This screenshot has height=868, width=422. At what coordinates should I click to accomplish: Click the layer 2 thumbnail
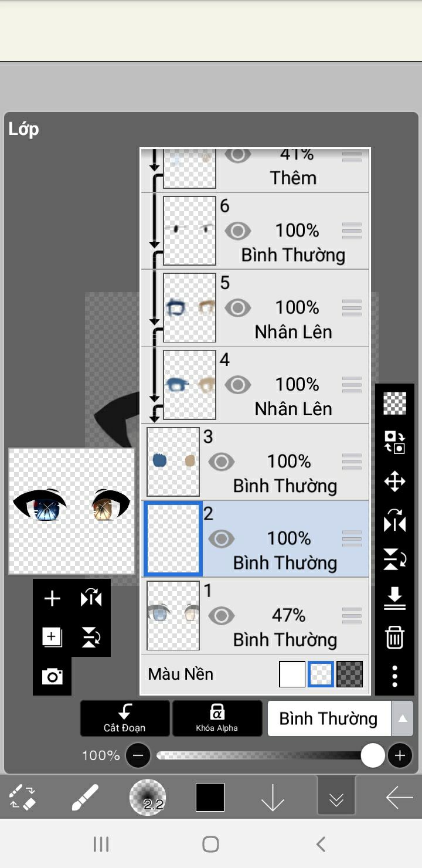pos(173,538)
